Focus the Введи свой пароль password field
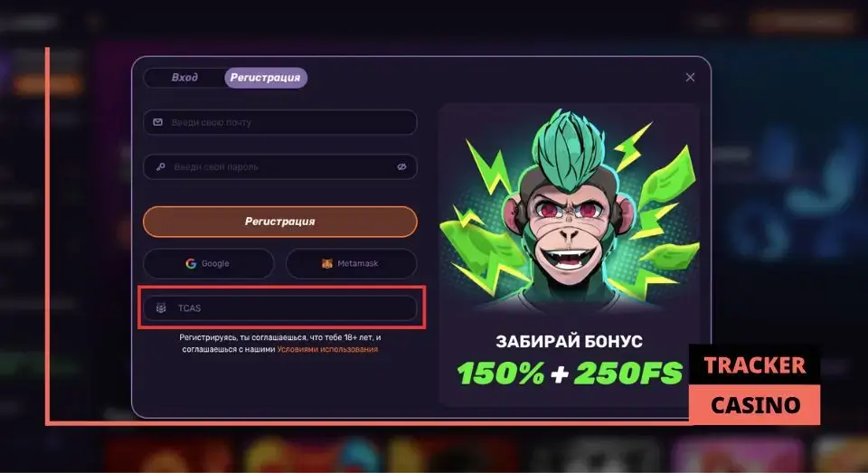This screenshot has width=868, height=473. pyautogui.click(x=280, y=166)
